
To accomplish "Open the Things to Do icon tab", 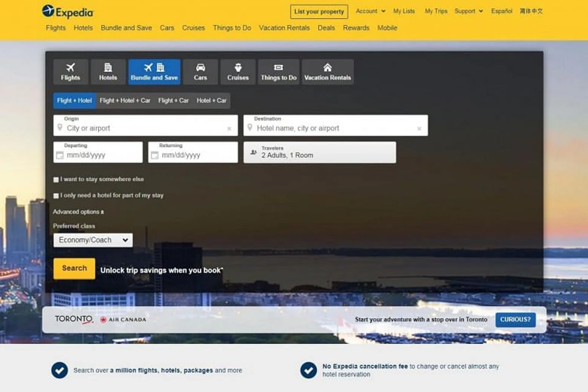I will (278, 72).
